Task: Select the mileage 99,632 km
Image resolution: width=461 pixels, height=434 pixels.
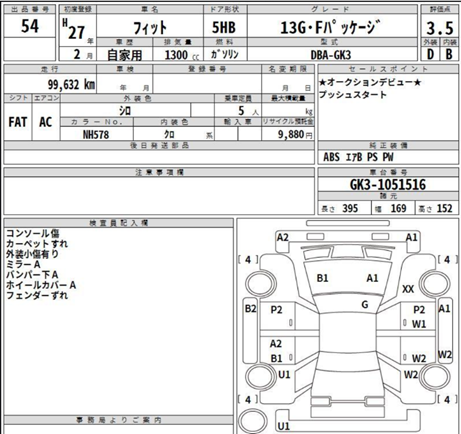Action: (x=71, y=84)
